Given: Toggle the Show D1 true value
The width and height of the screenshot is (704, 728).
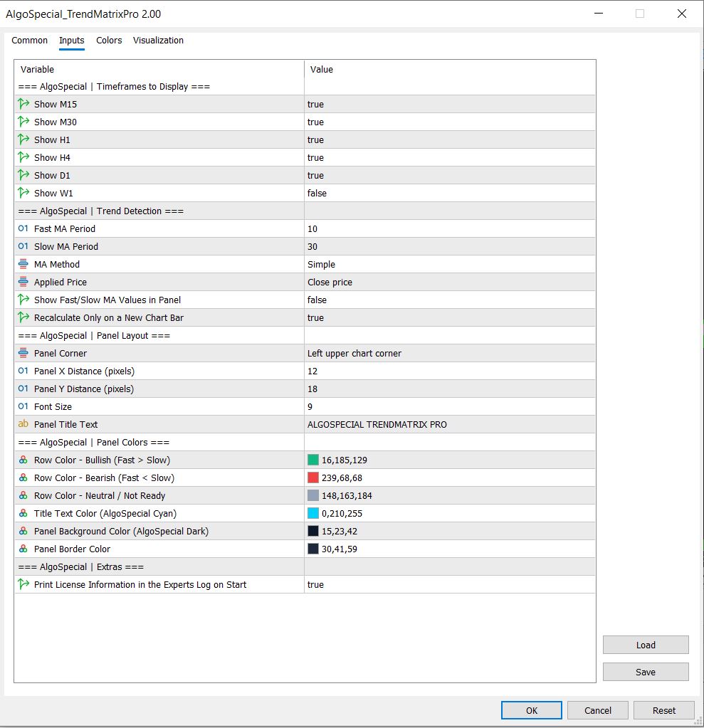Looking at the screenshot, I should pyautogui.click(x=449, y=175).
